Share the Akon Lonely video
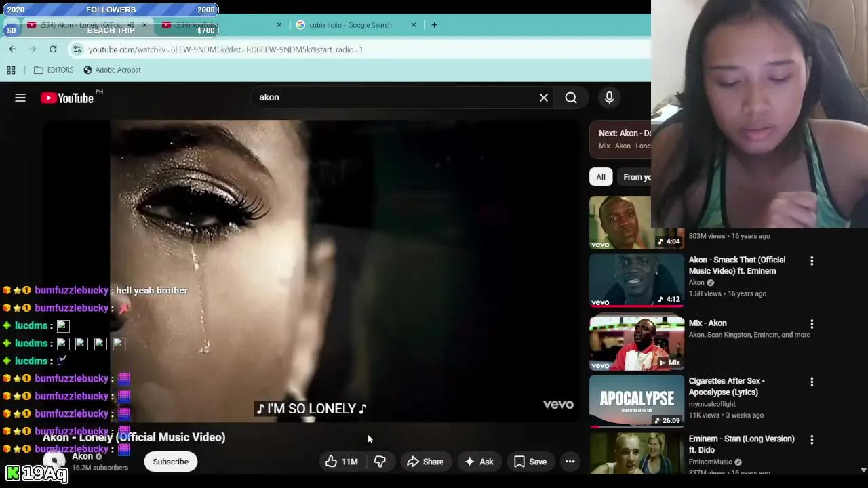Screen dimensions: 868x488 425,462
